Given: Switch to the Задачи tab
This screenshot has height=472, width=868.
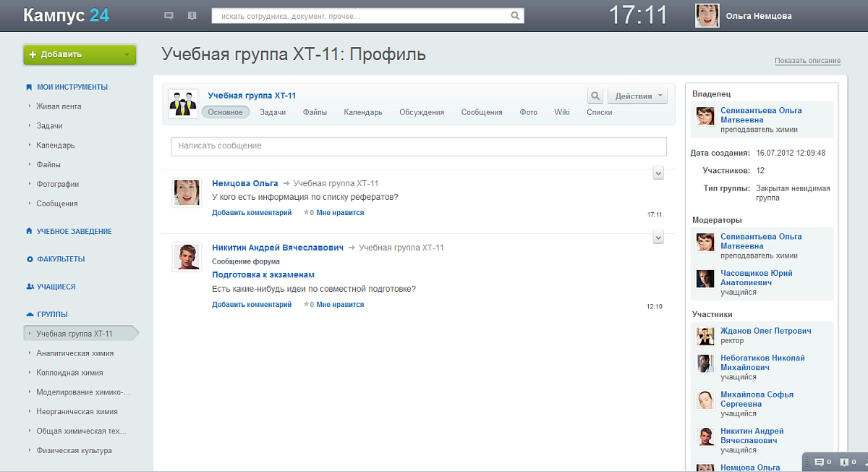Looking at the screenshot, I should [273, 112].
